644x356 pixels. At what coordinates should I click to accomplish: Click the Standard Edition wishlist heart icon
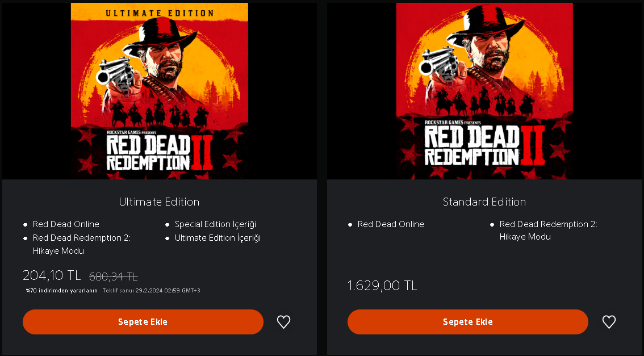pyautogui.click(x=609, y=322)
